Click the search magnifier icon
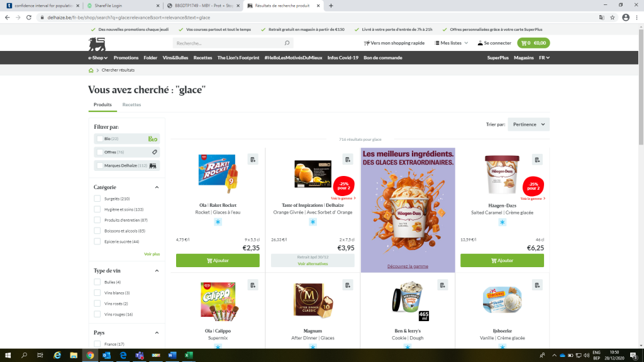644x362 pixels. click(287, 43)
